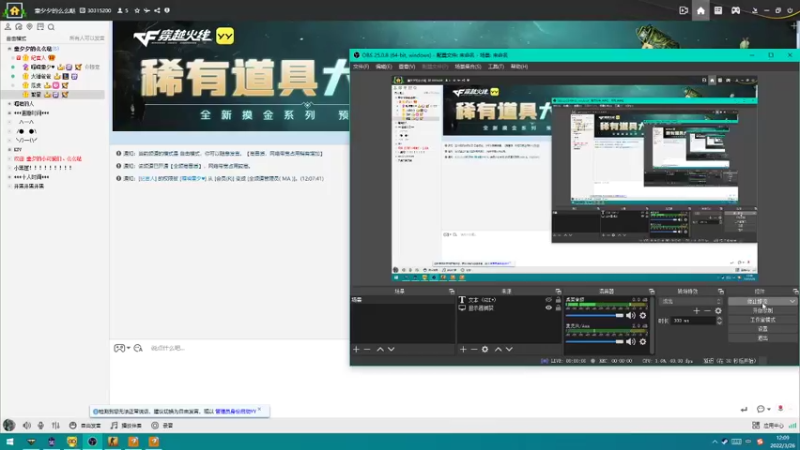Add a transition with plus in OBS transitions
Viewport: 800px width, 450px height.
coord(696,311)
